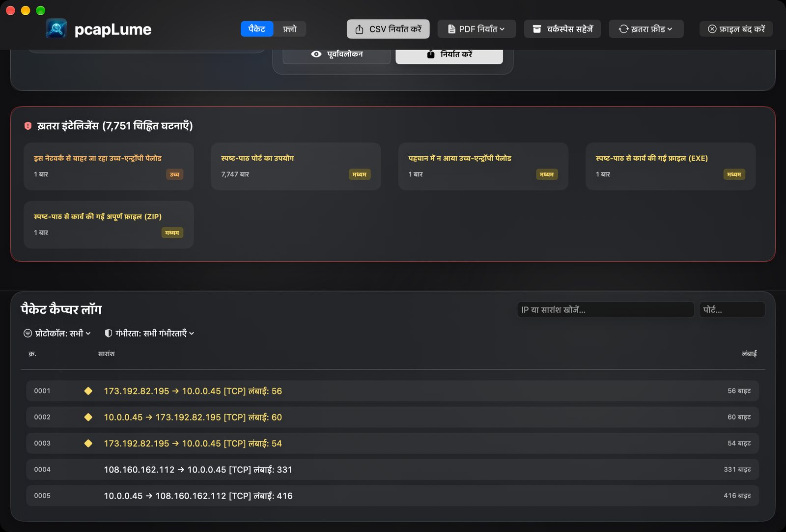
Task: Click the सारांश column header
Action: 107,354
